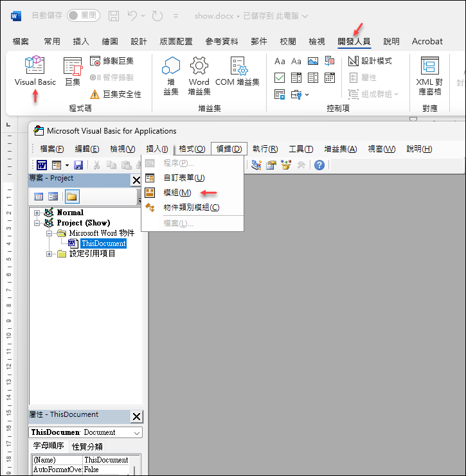466x476 pixels.
Task: Switch to 性質分類 properties tab
Action: click(x=87, y=446)
